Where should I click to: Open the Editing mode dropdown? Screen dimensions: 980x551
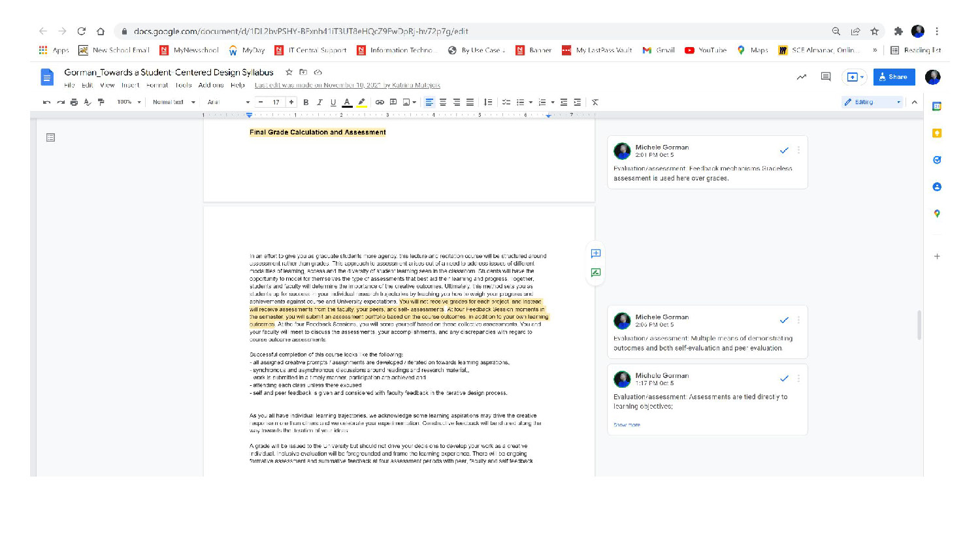[872, 102]
